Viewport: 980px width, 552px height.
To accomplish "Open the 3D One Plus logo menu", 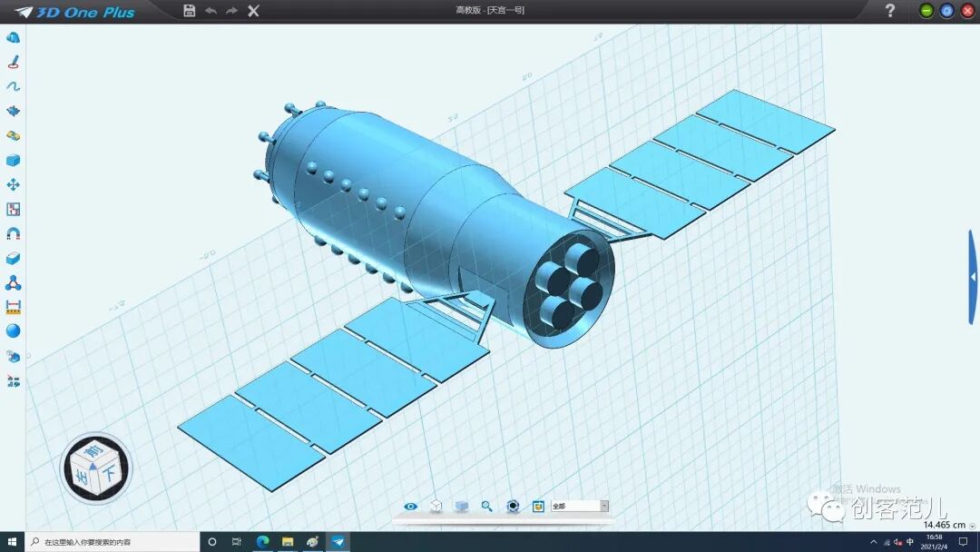I will click(74, 12).
